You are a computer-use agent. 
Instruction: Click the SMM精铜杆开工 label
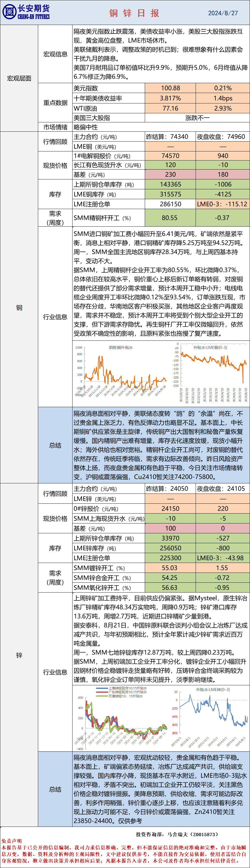102,218
